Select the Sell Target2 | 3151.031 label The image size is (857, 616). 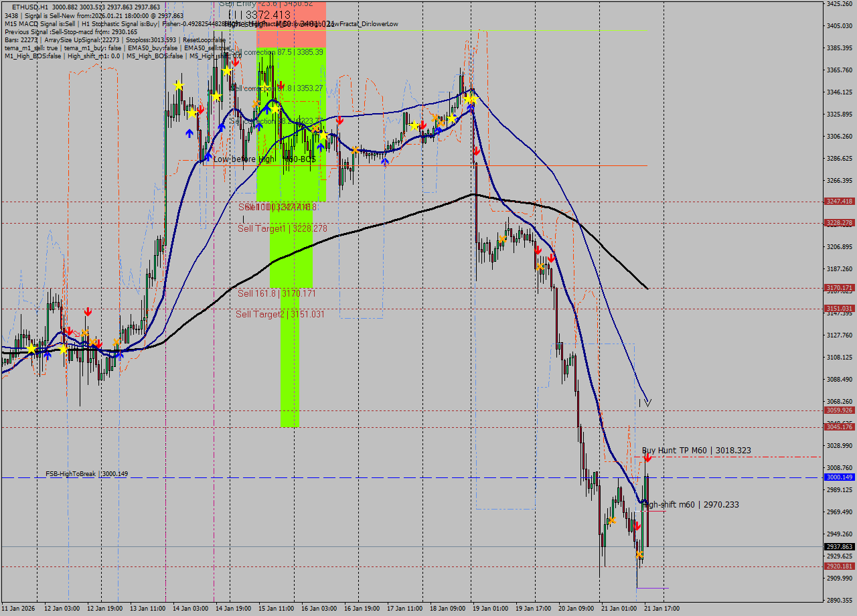coord(280,314)
